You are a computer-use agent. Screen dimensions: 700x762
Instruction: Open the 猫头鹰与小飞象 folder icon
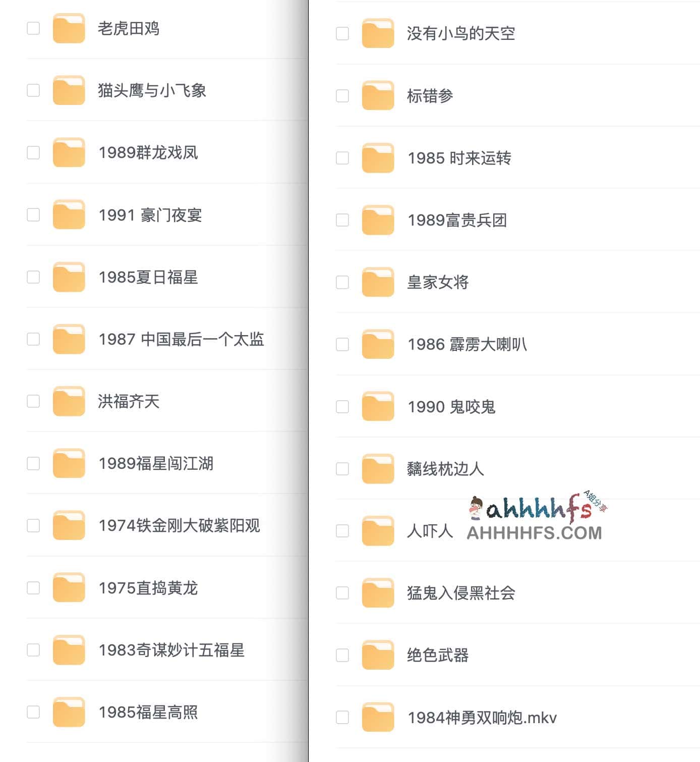[x=69, y=90]
